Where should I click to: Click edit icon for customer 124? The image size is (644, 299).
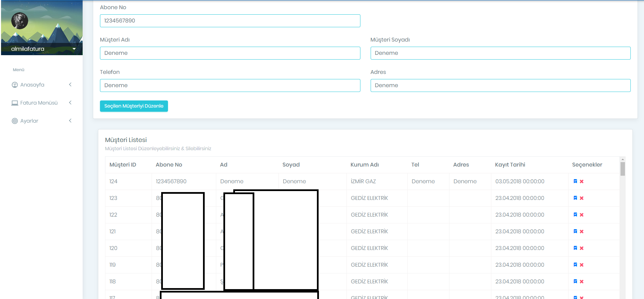coord(575,181)
